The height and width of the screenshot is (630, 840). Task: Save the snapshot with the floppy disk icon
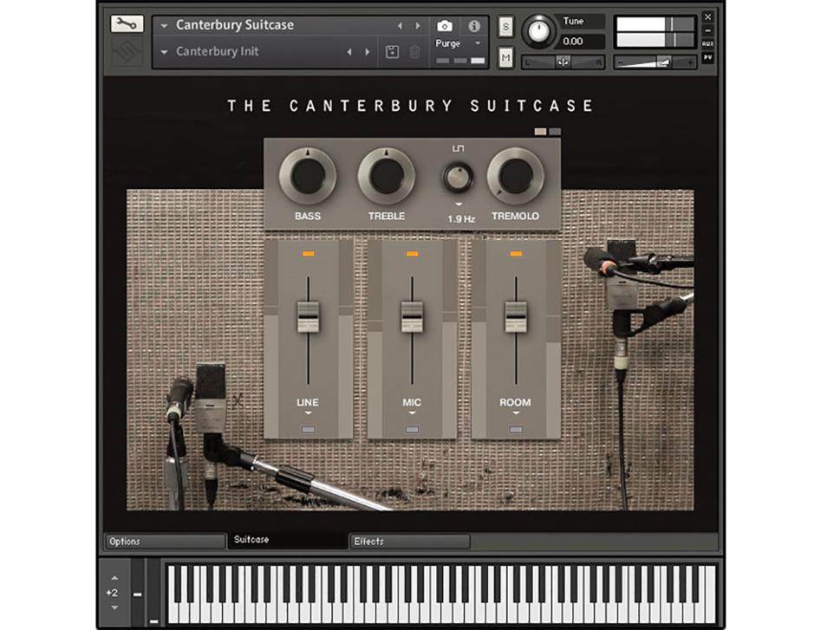[x=392, y=50]
